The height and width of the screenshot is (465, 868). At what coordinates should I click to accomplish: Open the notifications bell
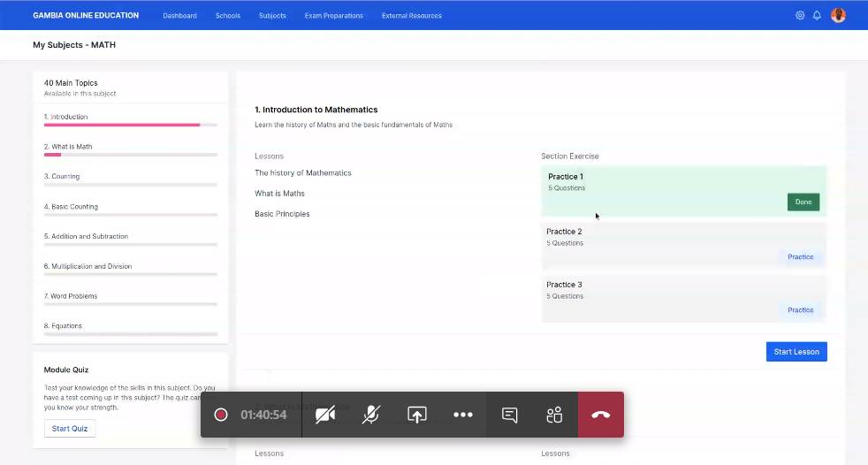pyautogui.click(x=817, y=16)
